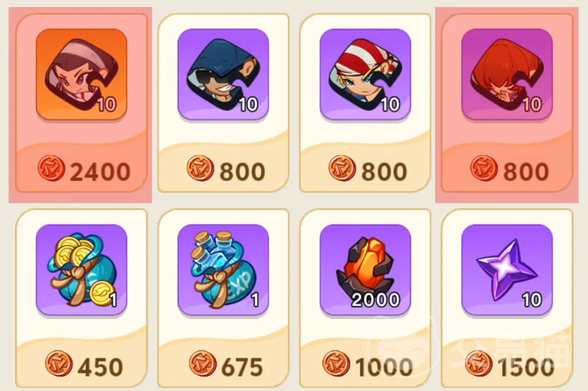Tap the 2000 quantity label on ore
This screenshot has height=391, width=588.
[376, 300]
